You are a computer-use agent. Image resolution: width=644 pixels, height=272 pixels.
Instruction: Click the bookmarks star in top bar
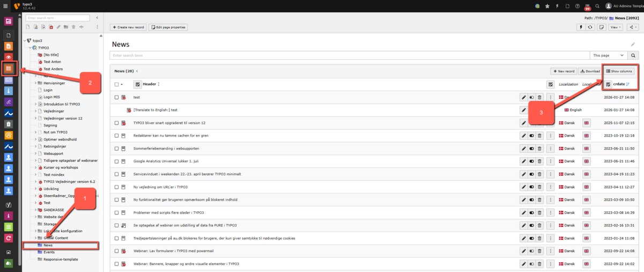547,6
